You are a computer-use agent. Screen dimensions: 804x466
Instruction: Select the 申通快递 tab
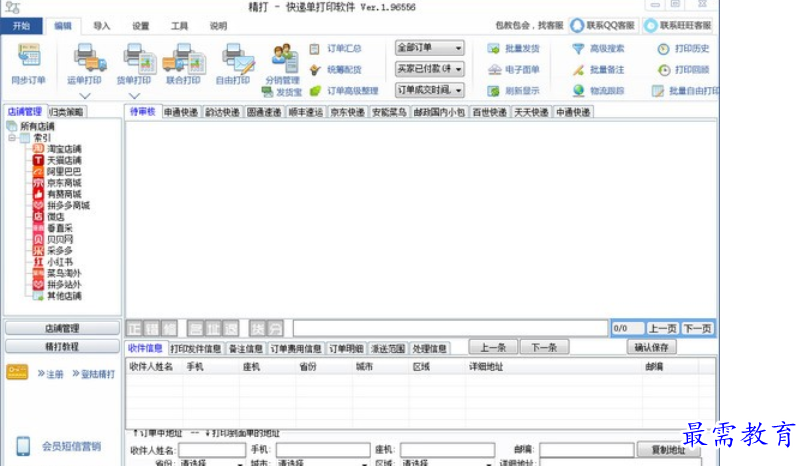181,112
